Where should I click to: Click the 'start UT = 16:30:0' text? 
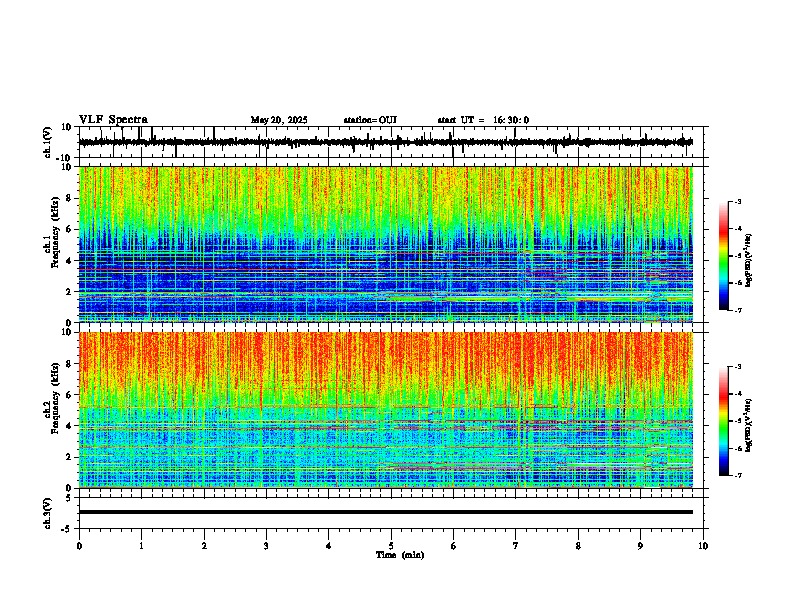click(x=483, y=120)
